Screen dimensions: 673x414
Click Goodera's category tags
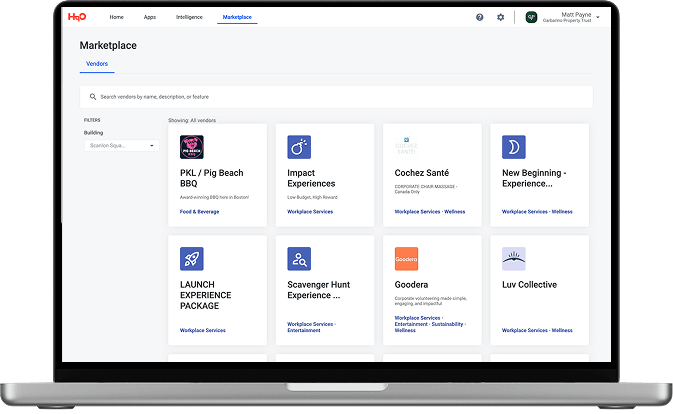coord(430,324)
